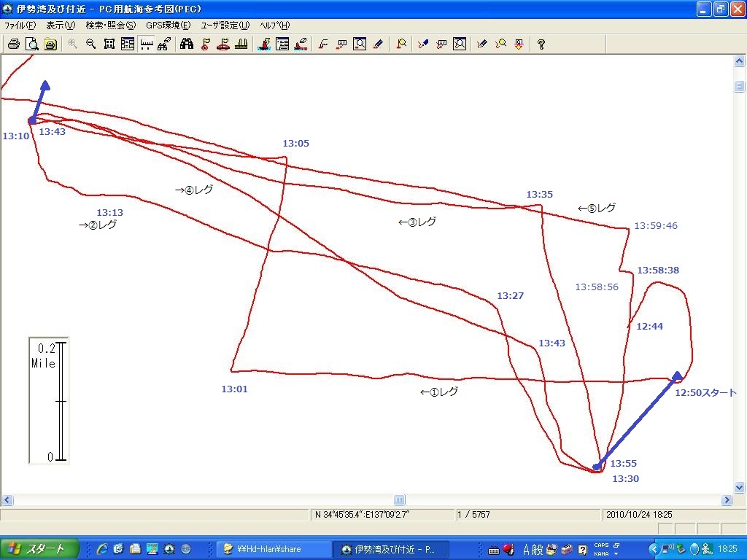Click the printer icon in the toolbar
Viewport: 747px width, 560px height.
coord(14,44)
